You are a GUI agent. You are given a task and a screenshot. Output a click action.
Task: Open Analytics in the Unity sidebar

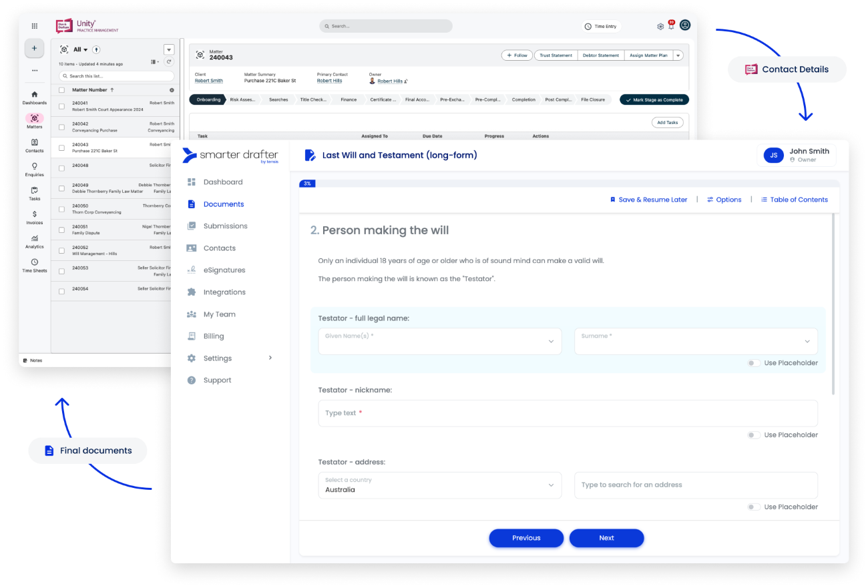tap(35, 238)
